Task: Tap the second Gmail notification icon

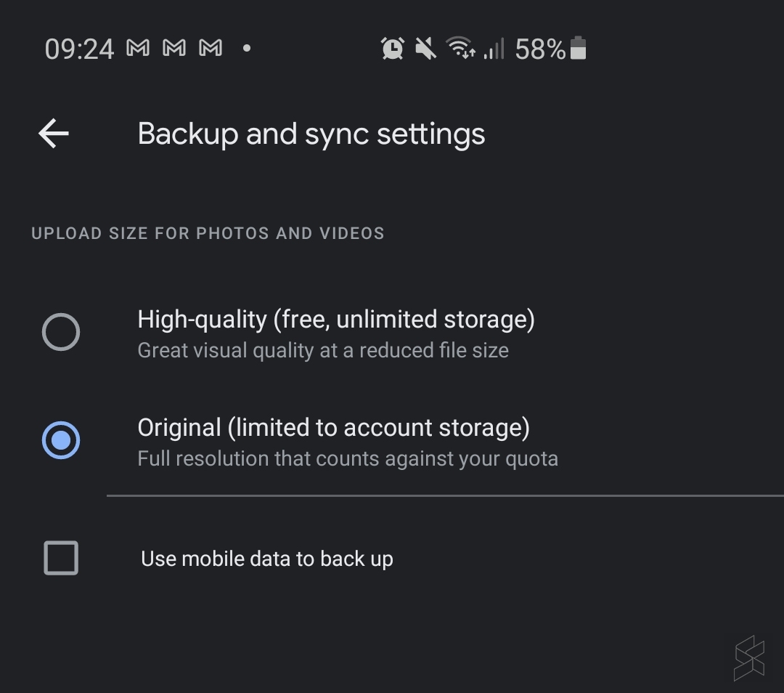Action: click(174, 48)
